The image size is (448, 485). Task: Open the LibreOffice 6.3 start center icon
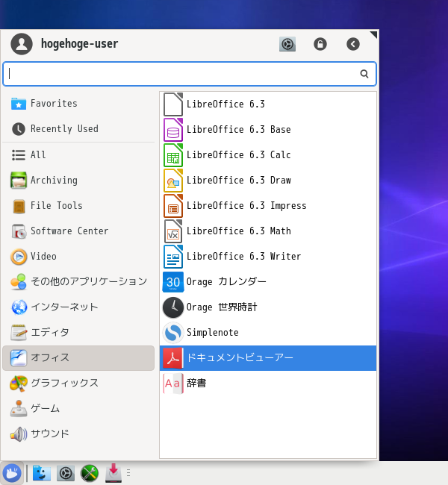[173, 104]
